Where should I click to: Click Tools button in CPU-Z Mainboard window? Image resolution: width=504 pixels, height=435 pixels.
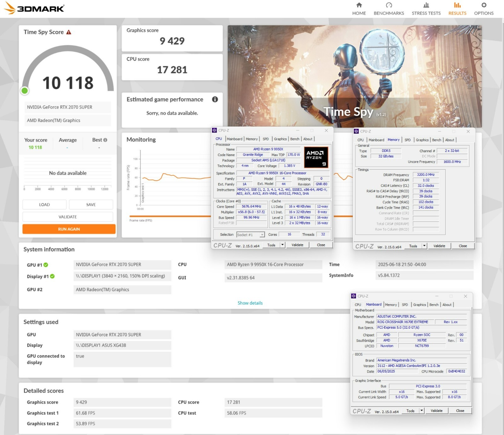(x=410, y=411)
